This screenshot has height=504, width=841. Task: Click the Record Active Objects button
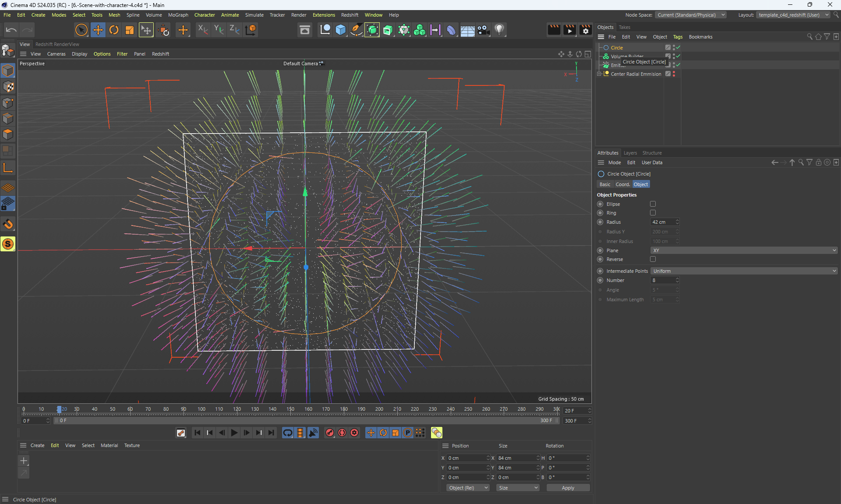tap(330, 433)
